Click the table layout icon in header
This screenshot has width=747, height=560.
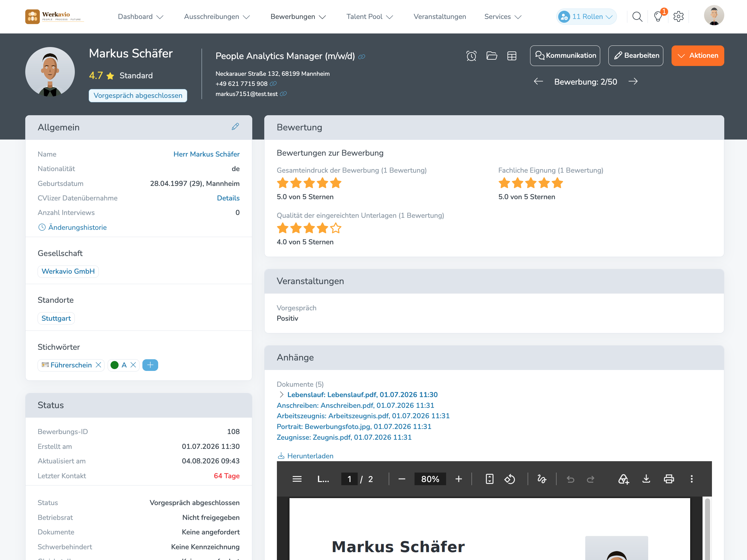pos(511,56)
